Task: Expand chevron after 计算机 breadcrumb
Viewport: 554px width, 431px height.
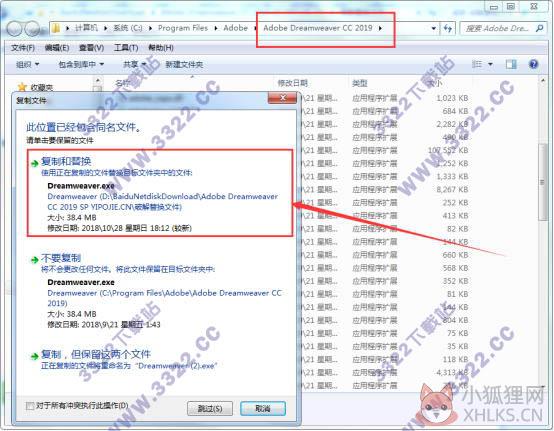Action: (105, 28)
